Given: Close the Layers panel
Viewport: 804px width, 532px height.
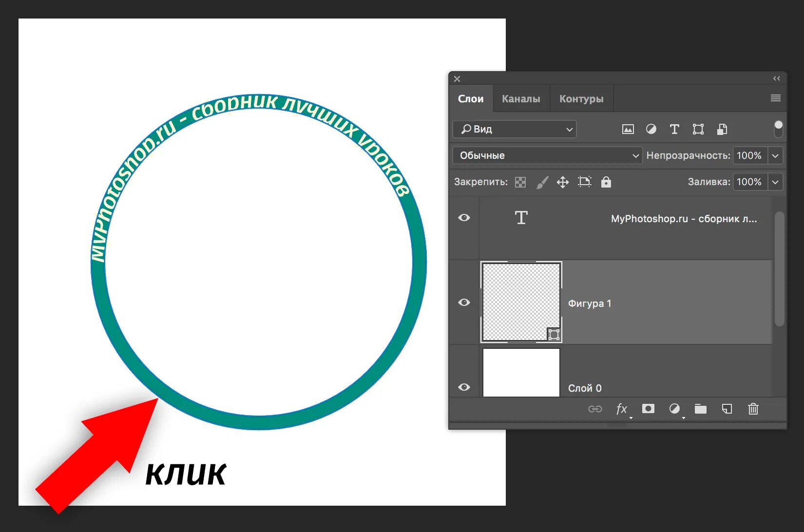Looking at the screenshot, I should tap(457, 79).
